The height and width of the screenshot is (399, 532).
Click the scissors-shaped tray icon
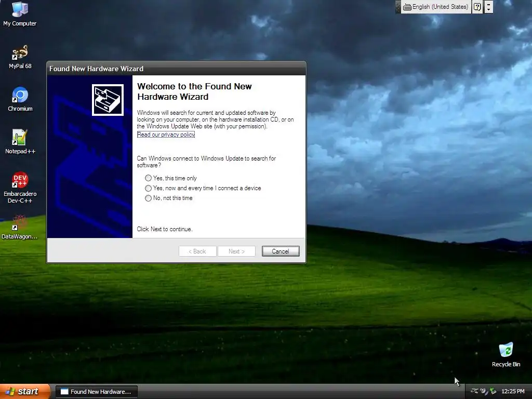click(475, 391)
